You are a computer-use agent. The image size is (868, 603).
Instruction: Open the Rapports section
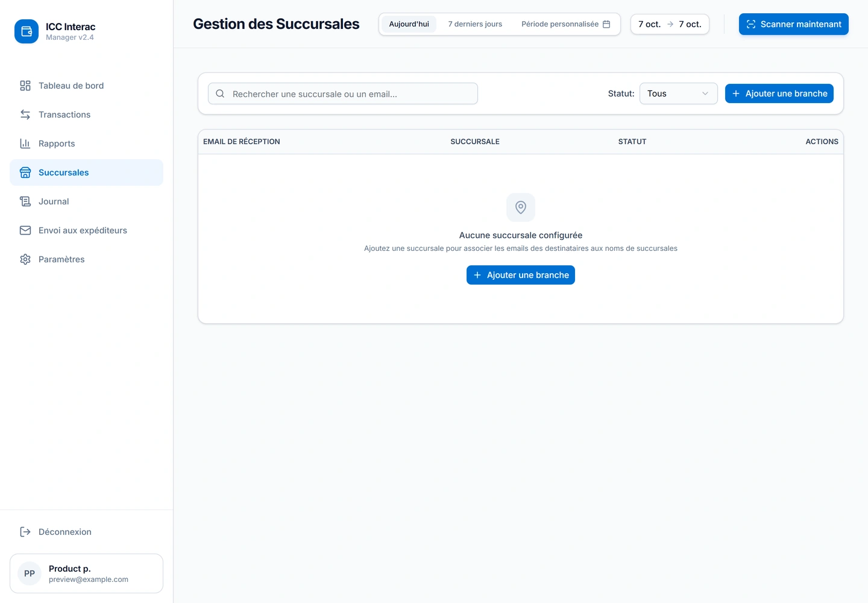coord(86,144)
